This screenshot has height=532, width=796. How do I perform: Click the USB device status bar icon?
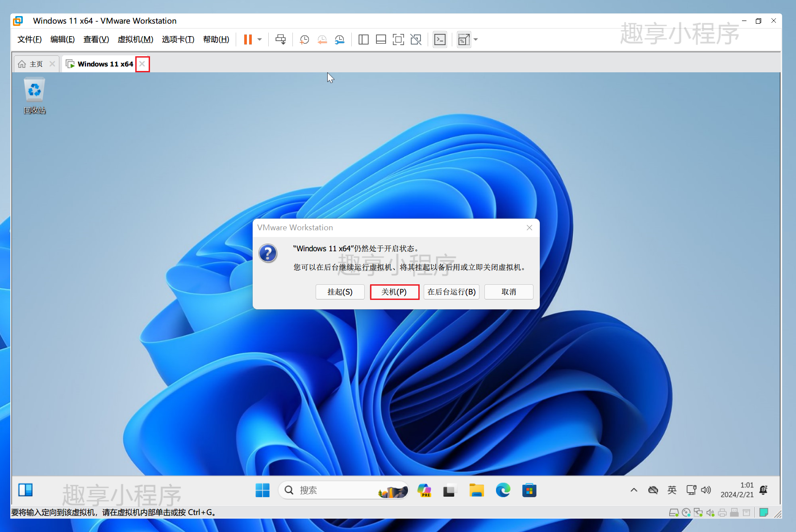(x=734, y=513)
